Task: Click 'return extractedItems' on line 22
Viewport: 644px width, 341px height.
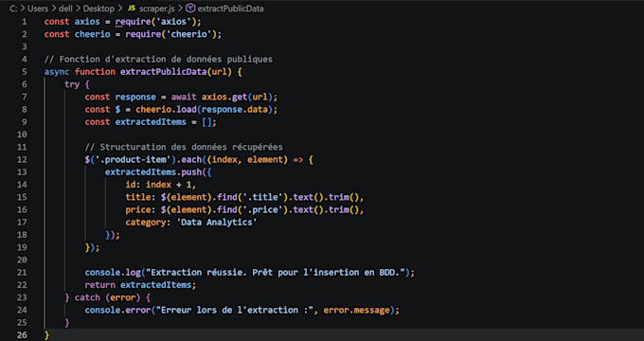Action: 138,285
